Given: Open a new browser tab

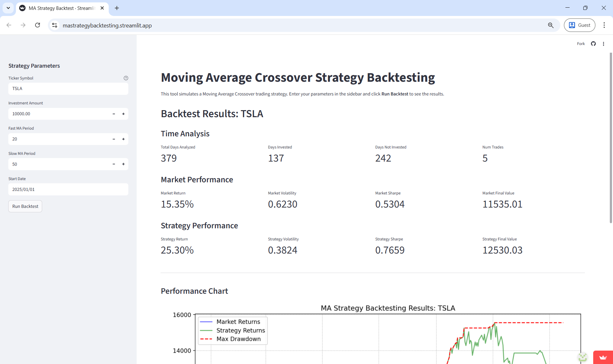Looking at the screenshot, I should (117, 8).
